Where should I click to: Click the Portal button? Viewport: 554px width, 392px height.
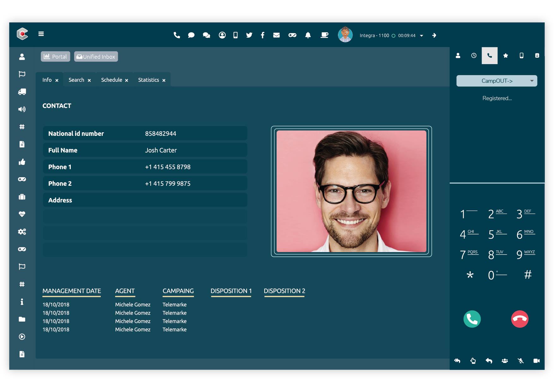click(55, 57)
